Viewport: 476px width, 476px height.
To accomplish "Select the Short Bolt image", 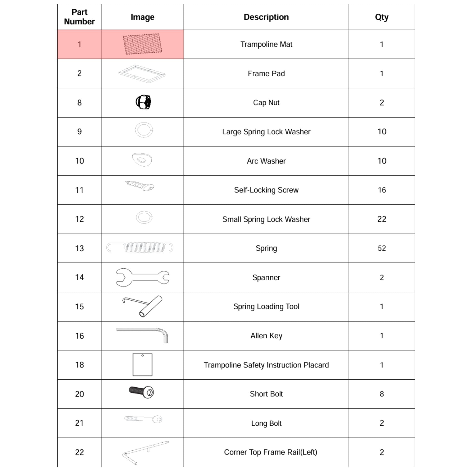I will tap(141, 392).
